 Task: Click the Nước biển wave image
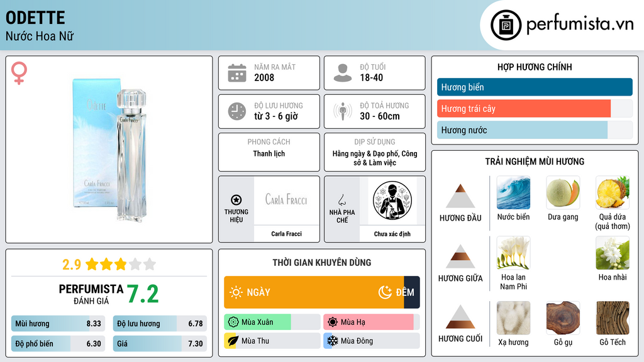513,192
